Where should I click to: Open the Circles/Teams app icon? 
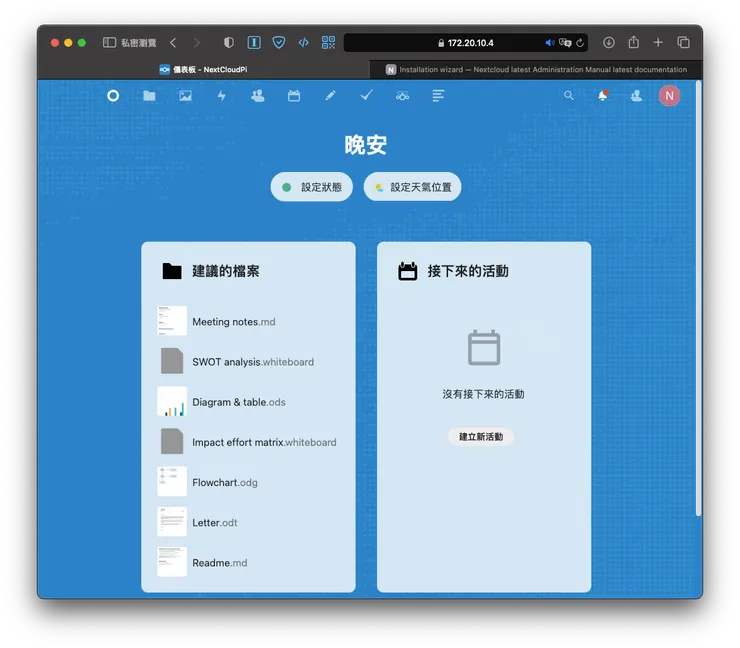pyautogui.click(x=403, y=96)
